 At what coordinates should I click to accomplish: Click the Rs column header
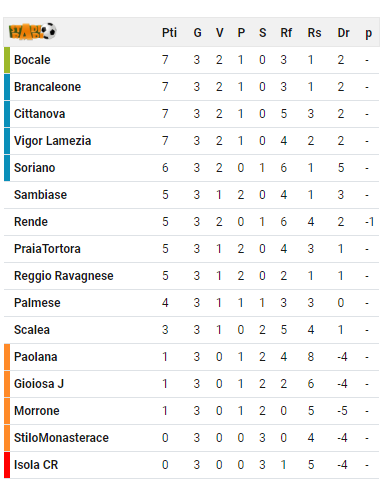(314, 33)
